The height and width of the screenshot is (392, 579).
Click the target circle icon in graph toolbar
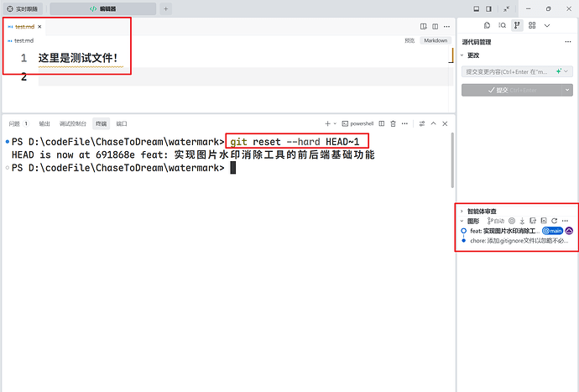point(512,221)
